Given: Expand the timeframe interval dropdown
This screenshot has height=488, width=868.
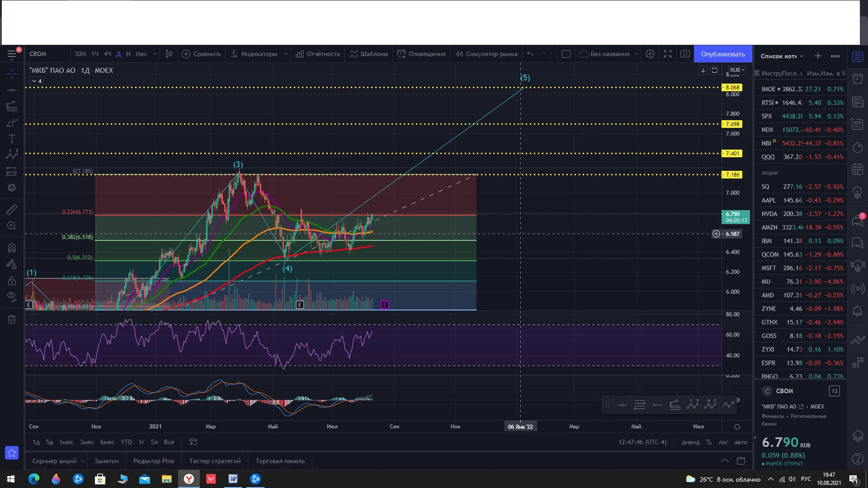Looking at the screenshot, I should pos(155,54).
